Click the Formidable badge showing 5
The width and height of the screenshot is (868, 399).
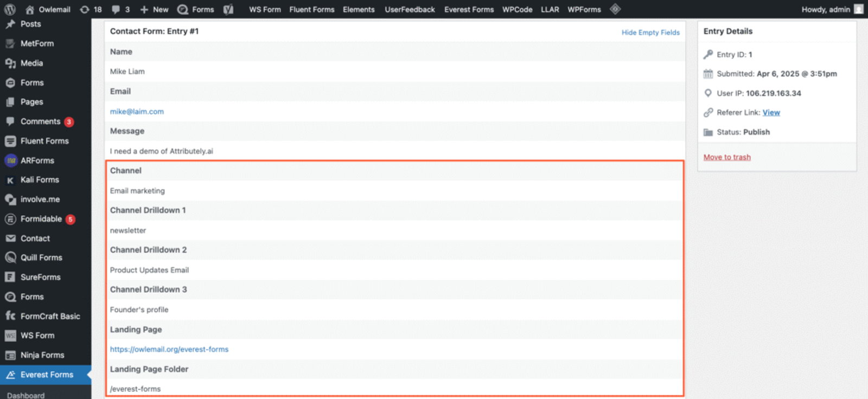click(71, 220)
